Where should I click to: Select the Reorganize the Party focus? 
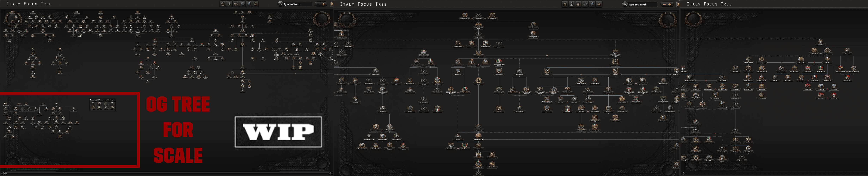[609, 90]
